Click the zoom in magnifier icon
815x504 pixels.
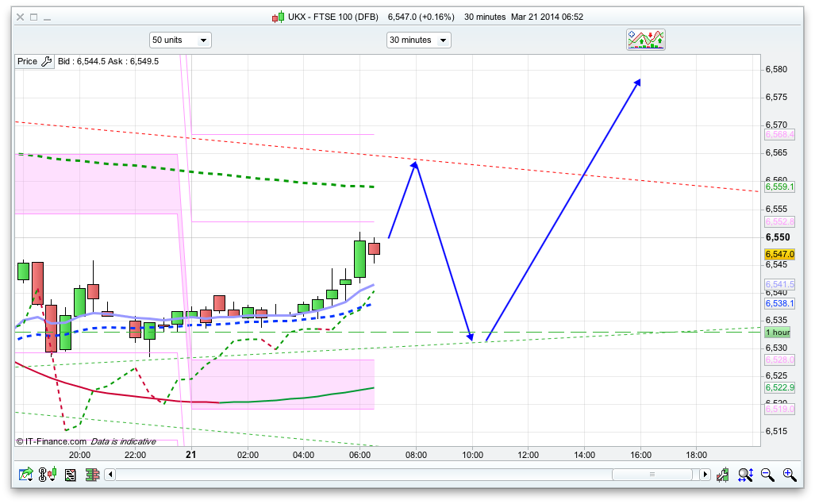coord(789,475)
